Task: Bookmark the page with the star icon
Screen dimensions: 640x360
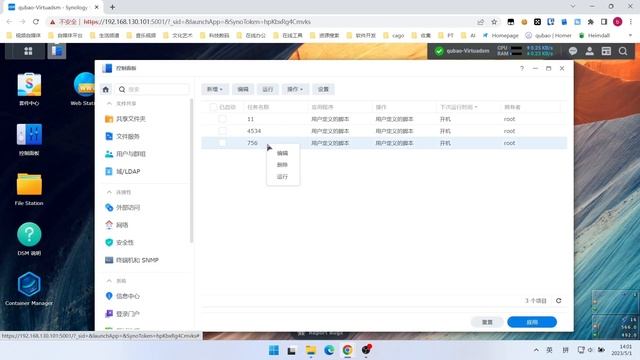Action: point(494,22)
